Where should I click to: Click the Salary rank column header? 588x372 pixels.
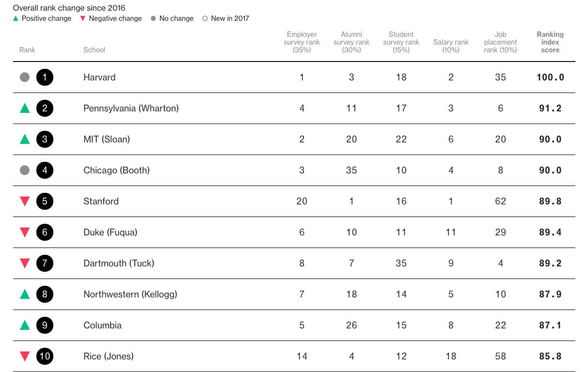451,46
